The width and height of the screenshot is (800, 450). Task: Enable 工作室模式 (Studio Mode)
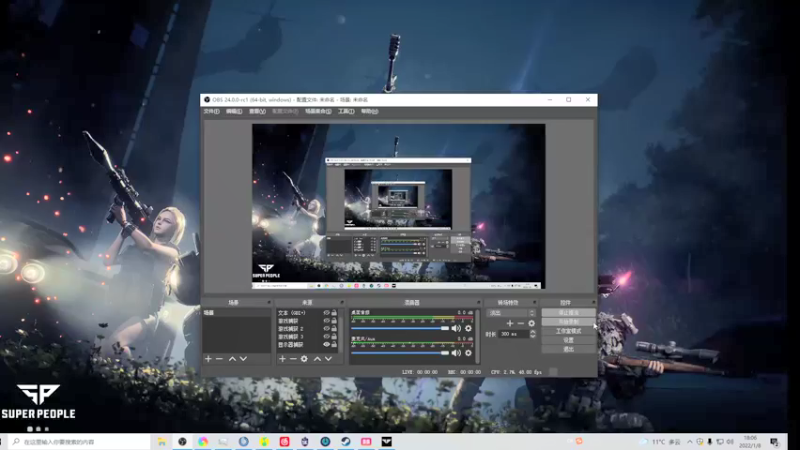568,331
